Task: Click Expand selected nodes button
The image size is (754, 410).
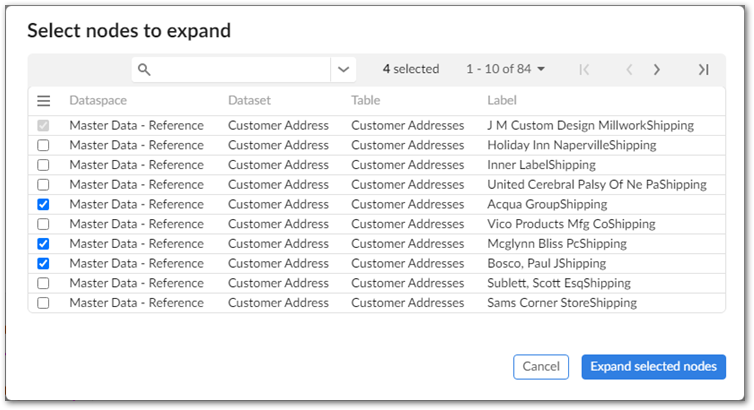Action: pos(653,367)
